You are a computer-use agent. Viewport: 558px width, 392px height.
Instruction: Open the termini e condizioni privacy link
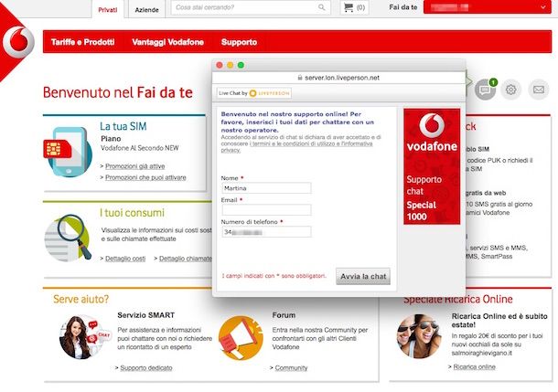296,147
